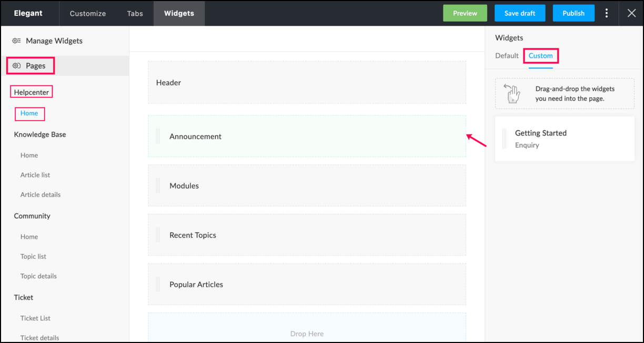Image resolution: width=644 pixels, height=343 pixels.
Task: Open the Article details page
Action: click(41, 194)
